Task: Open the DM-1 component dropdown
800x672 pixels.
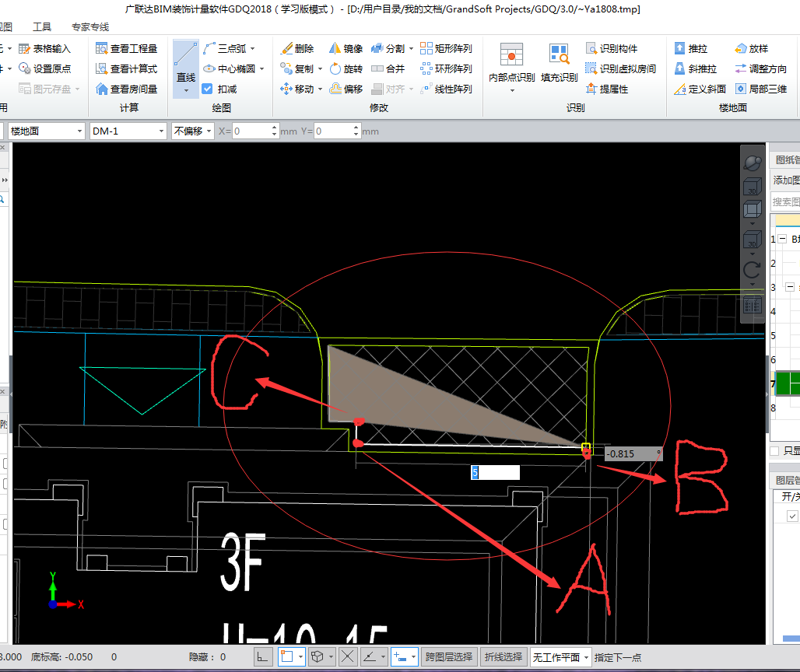Action: click(x=128, y=131)
